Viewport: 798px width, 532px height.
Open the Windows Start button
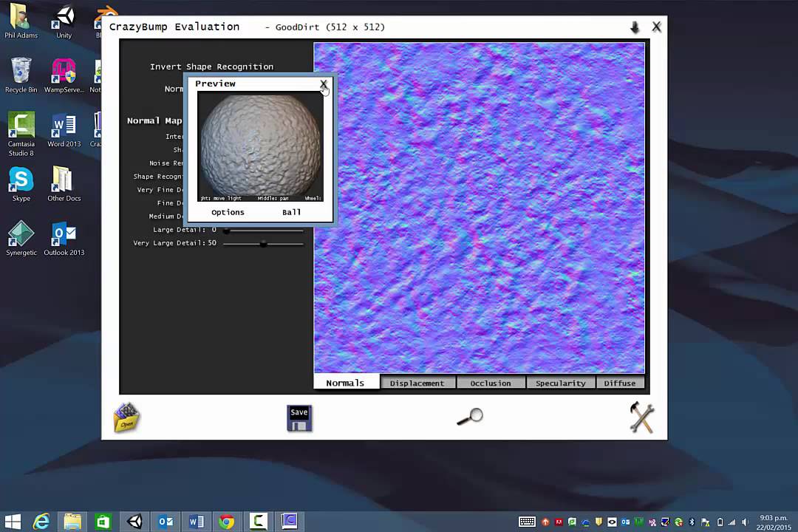point(13,522)
